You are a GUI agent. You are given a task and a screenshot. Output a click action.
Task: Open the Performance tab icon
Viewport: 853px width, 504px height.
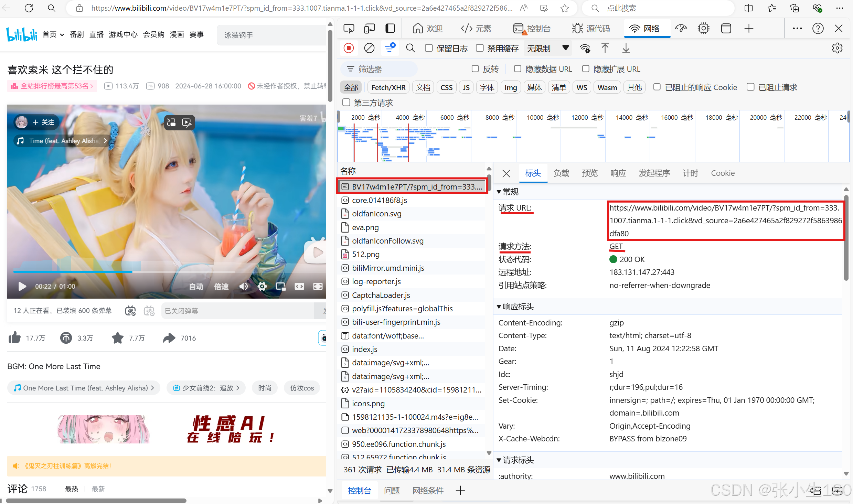click(x=681, y=28)
